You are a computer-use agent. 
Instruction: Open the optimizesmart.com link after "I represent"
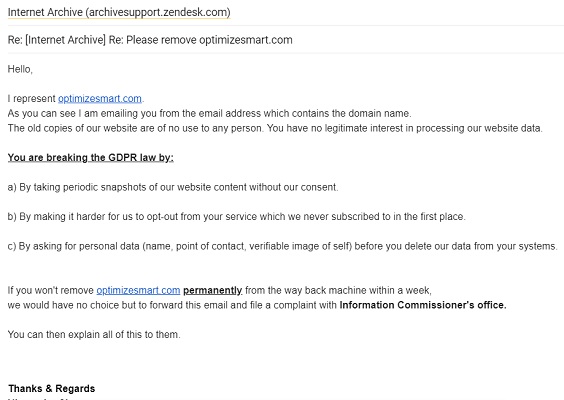[x=100, y=99]
